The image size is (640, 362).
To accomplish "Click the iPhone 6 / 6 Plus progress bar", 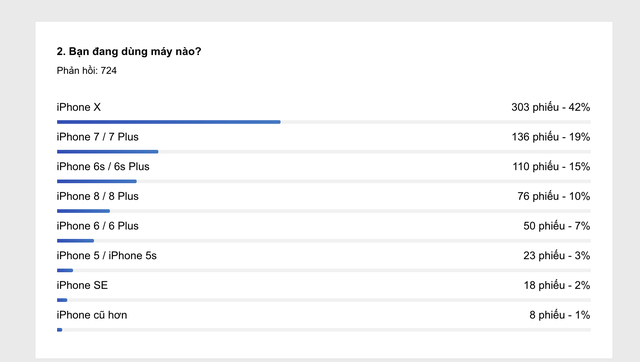I will click(76, 241).
